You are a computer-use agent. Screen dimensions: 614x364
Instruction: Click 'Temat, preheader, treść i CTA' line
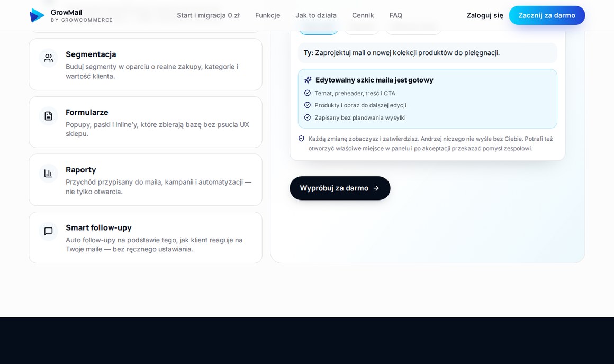click(355, 93)
